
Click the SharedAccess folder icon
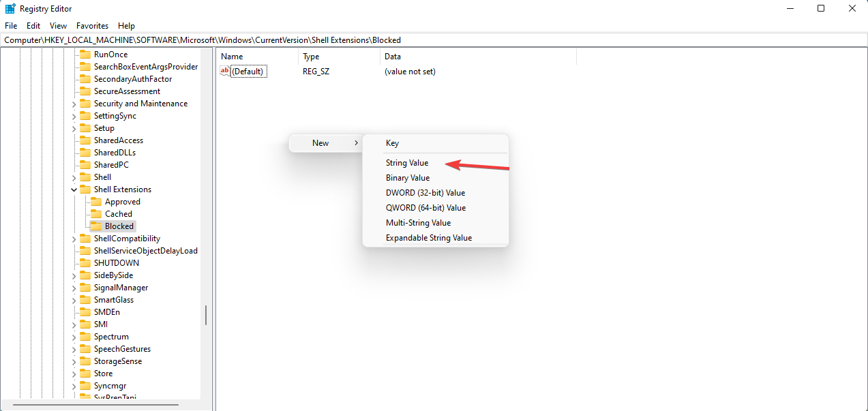click(85, 140)
